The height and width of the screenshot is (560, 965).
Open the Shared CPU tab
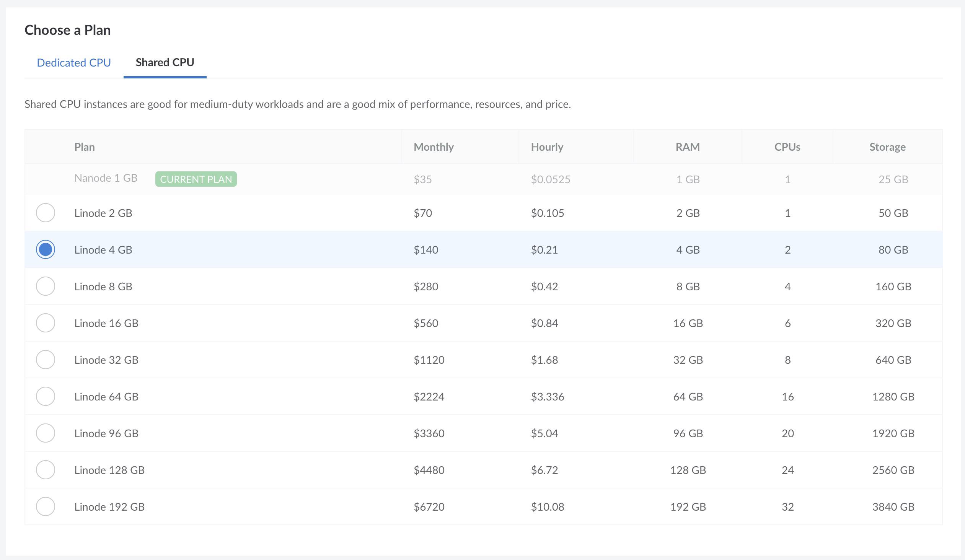[x=165, y=62]
